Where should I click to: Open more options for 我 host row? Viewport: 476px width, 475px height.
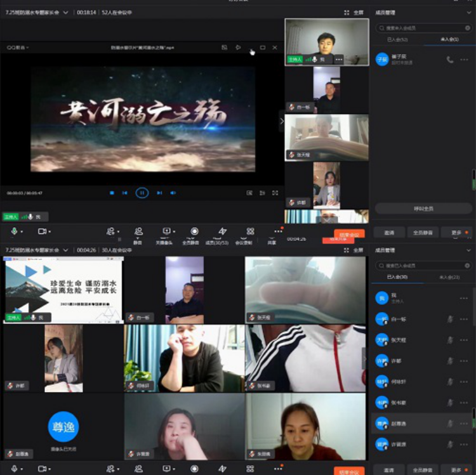click(x=464, y=298)
